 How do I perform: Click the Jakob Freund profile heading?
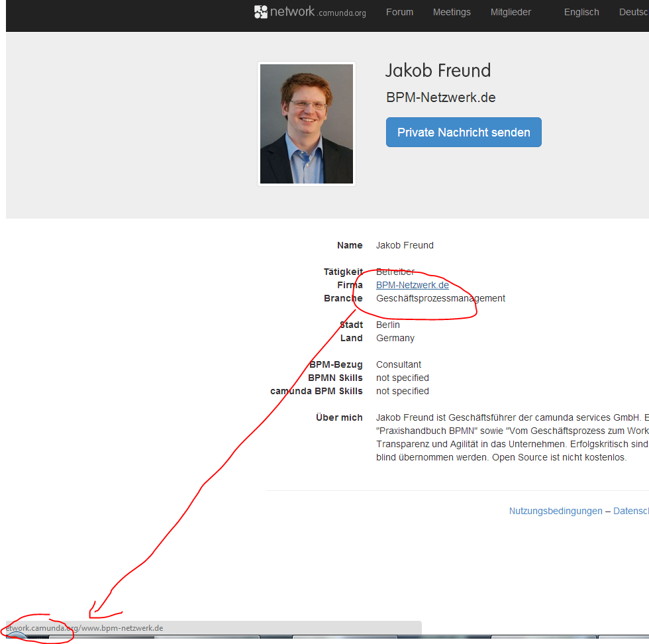coord(438,70)
